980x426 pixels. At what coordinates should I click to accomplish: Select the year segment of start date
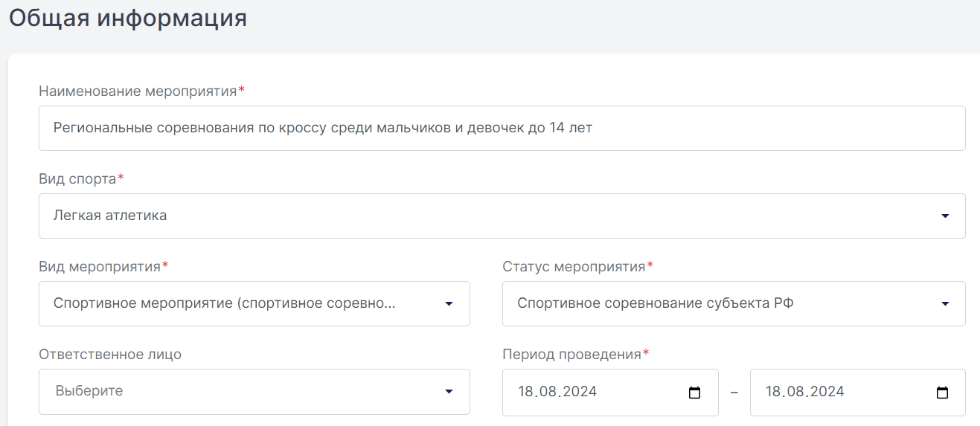(582, 392)
